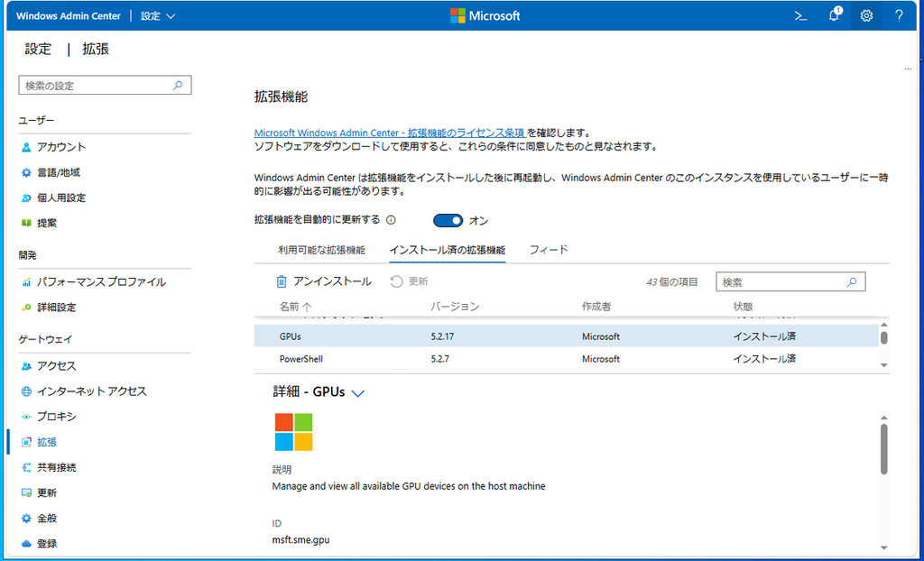Image resolution: width=924 pixels, height=561 pixels.
Task: Click the アカウント sidebar icon
Action: click(26, 147)
